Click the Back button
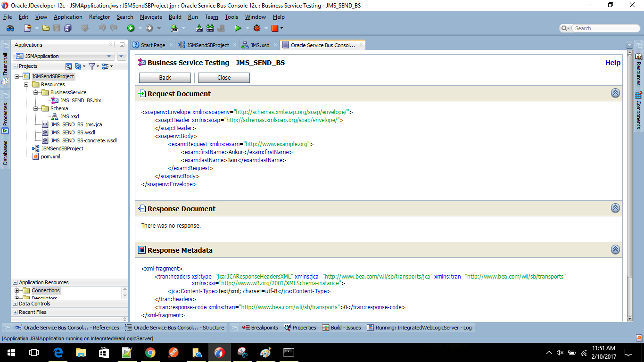This screenshot has width=644, height=362. pyautogui.click(x=165, y=78)
